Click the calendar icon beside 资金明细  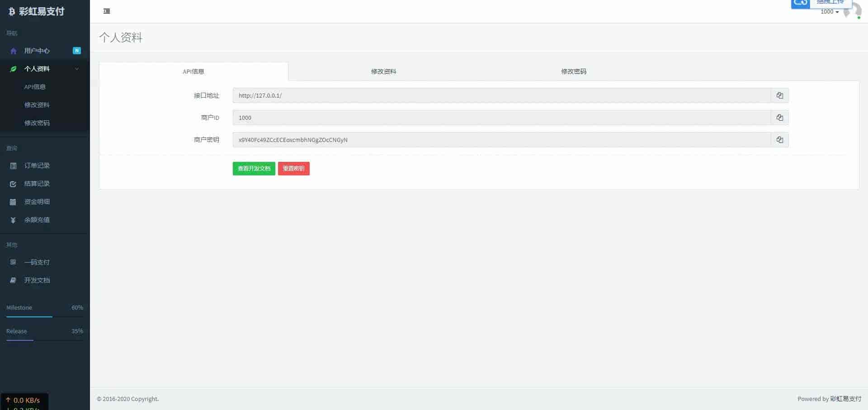pyautogui.click(x=13, y=202)
